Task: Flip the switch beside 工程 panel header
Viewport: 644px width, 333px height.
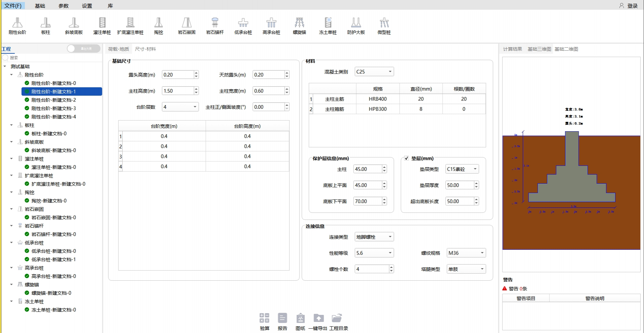Action: pyautogui.click(x=84, y=49)
